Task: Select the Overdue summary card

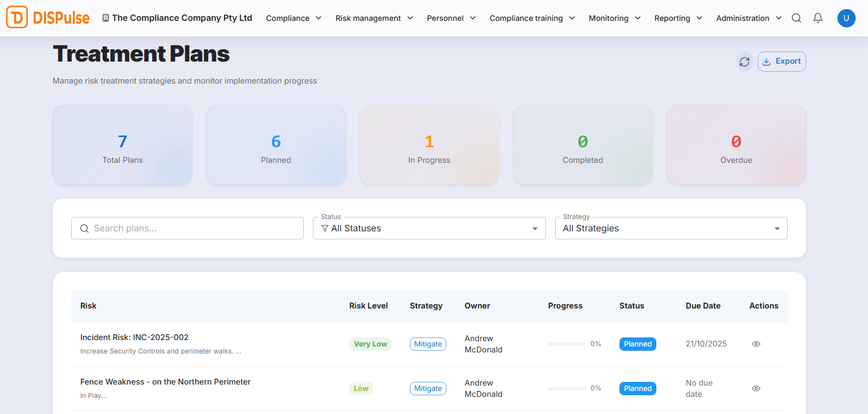Action: [x=736, y=145]
